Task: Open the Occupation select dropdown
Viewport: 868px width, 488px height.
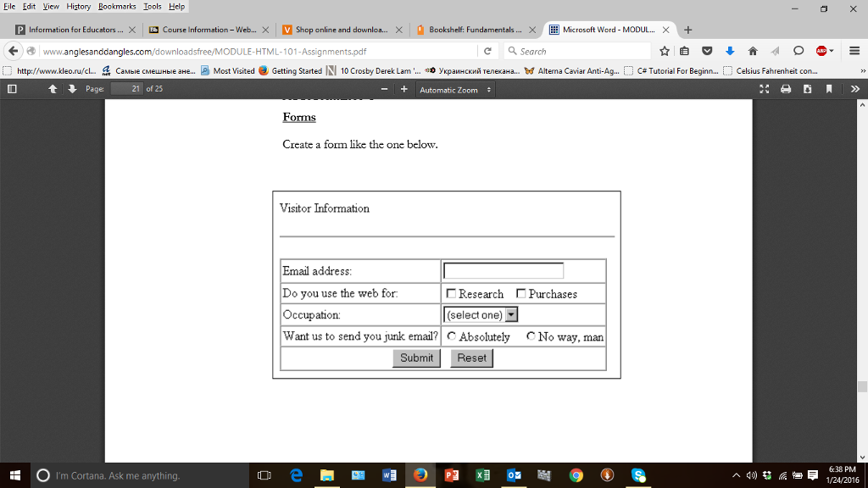Action: [x=510, y=314]
